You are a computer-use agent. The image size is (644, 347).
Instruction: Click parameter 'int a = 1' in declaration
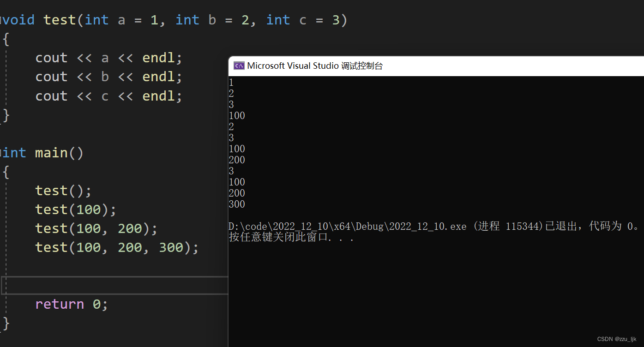tap(121, 20)
